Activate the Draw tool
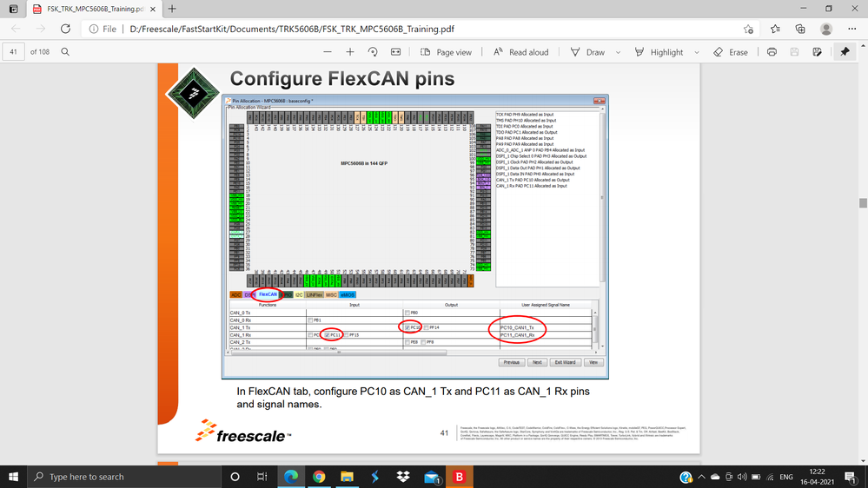 pyautogui.click(x=588, y=52)
